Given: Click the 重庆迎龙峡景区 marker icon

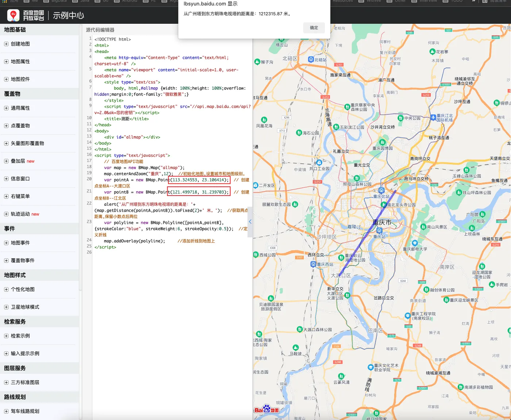Looking at the screenshot, I should tap(446, 300).
